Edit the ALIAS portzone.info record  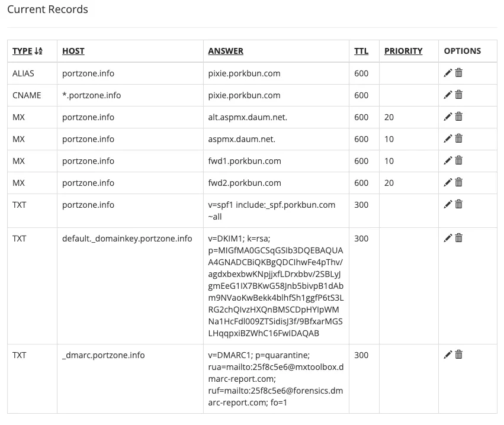coord(448,73)
